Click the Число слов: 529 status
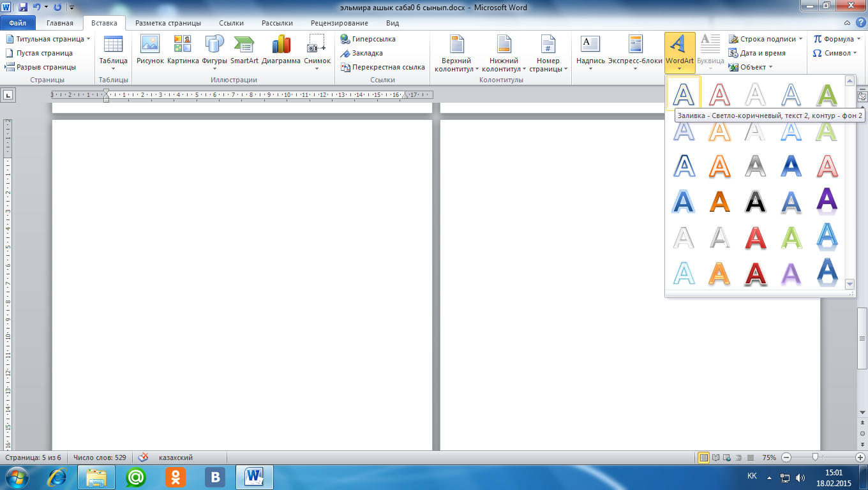Image resolution: width=868 pixels, height=490 pixels. (x=100, y=457)
